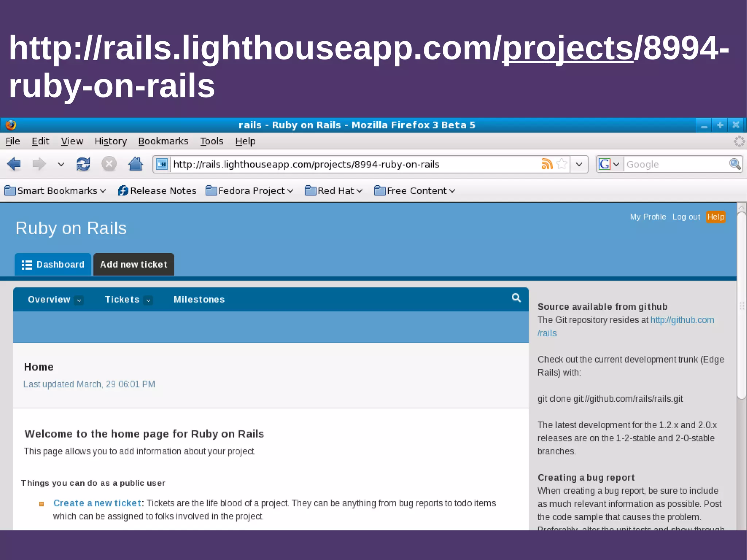This screenshot has width=747, height=560.
Task: Minimize the Firefox window
Action: [704, 125]
